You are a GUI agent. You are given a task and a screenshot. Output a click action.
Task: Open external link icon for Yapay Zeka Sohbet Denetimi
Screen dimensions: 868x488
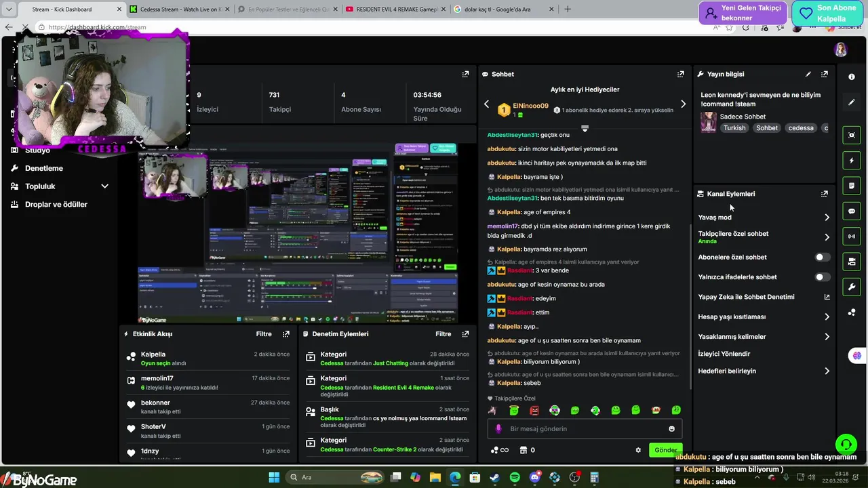point(827,297)
